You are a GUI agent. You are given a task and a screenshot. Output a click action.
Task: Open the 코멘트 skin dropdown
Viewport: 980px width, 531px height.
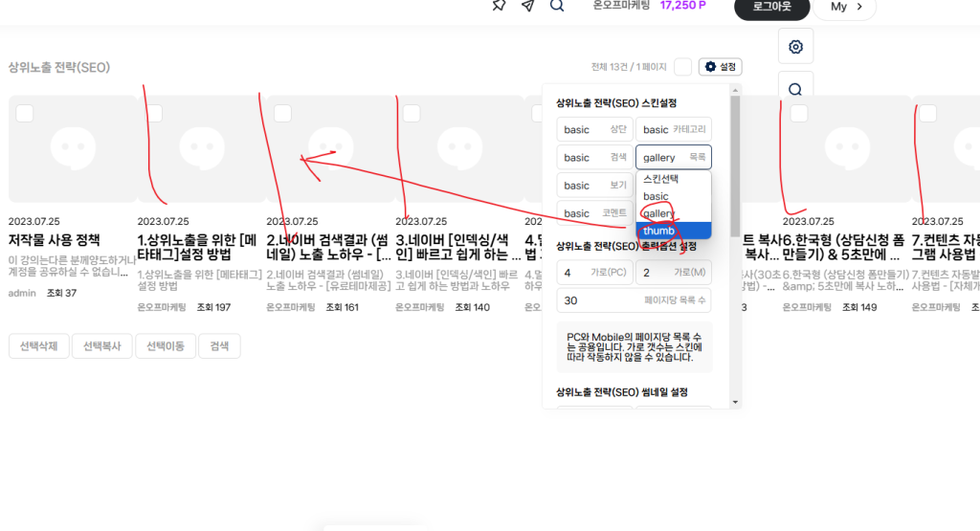click(594, 213)
